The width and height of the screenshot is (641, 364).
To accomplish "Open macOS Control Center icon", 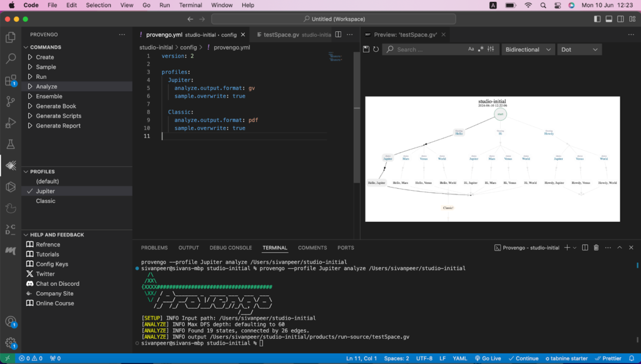I will point(558,5).
